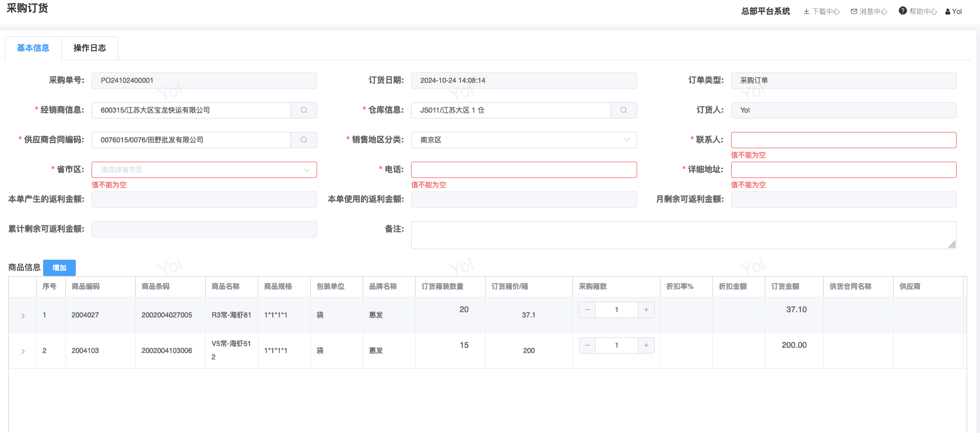Open 帮助中心 help center
This screenshot has height=433, width=980.
point(918,12)
